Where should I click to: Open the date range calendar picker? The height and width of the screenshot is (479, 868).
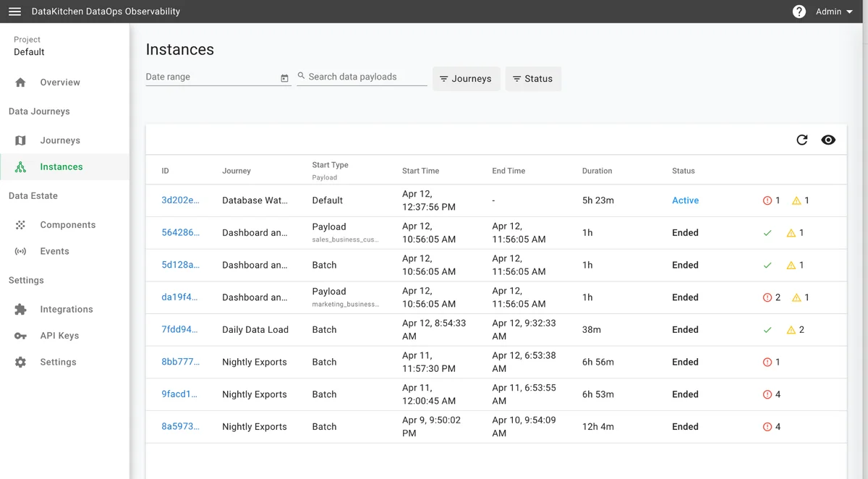point(284,77)
